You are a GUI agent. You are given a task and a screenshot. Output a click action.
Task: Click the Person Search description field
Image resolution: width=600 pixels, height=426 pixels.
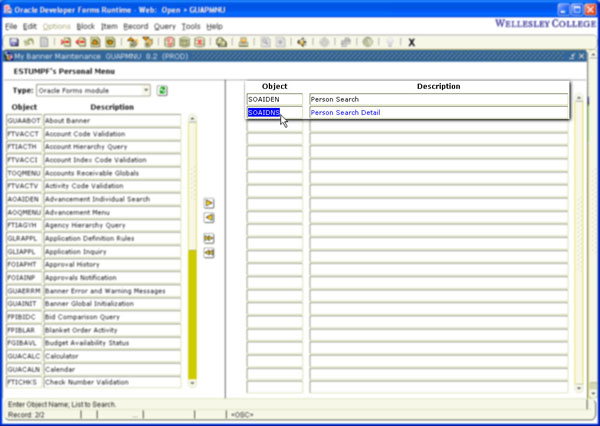(x=439, y=99)
